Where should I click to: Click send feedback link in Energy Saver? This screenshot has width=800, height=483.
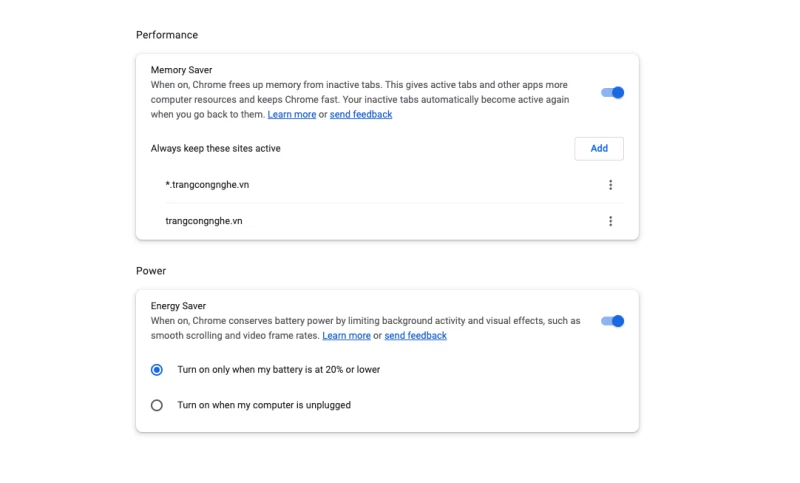415,336
